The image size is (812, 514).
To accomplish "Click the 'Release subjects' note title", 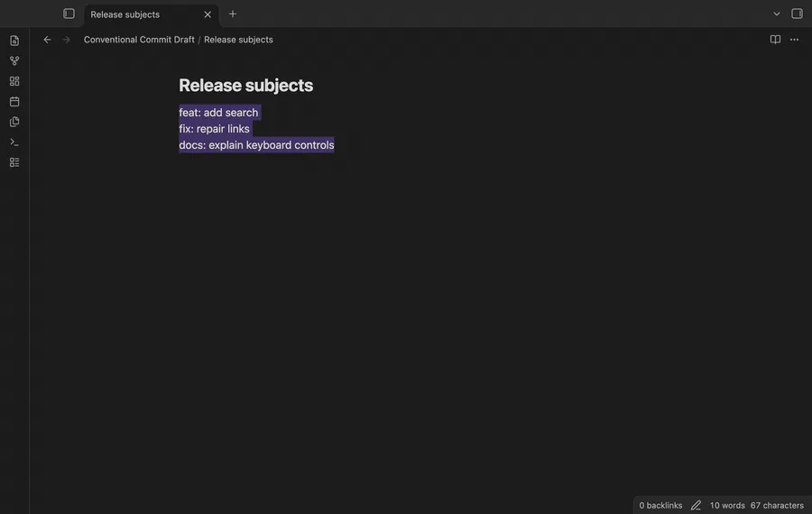I will (245, 86).
